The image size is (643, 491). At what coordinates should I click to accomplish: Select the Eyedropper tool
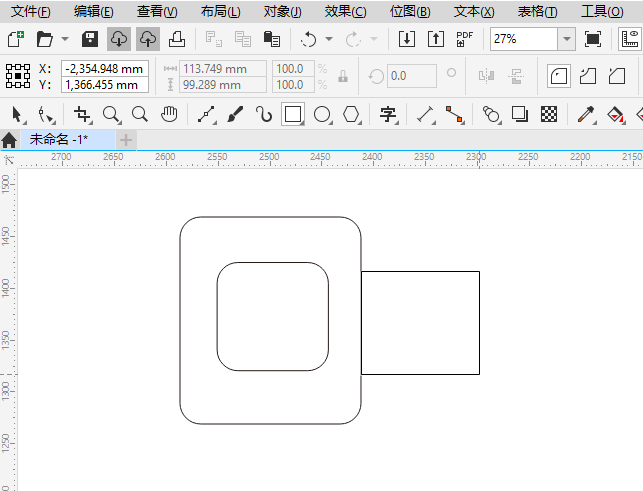point(586,114)
